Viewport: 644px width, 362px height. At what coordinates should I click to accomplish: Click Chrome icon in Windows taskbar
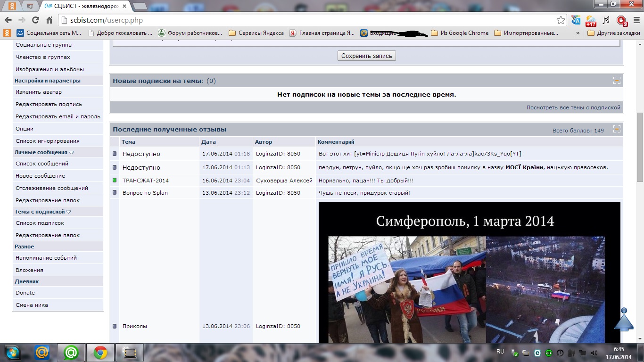pyautogui.click(x=99, y=353)
